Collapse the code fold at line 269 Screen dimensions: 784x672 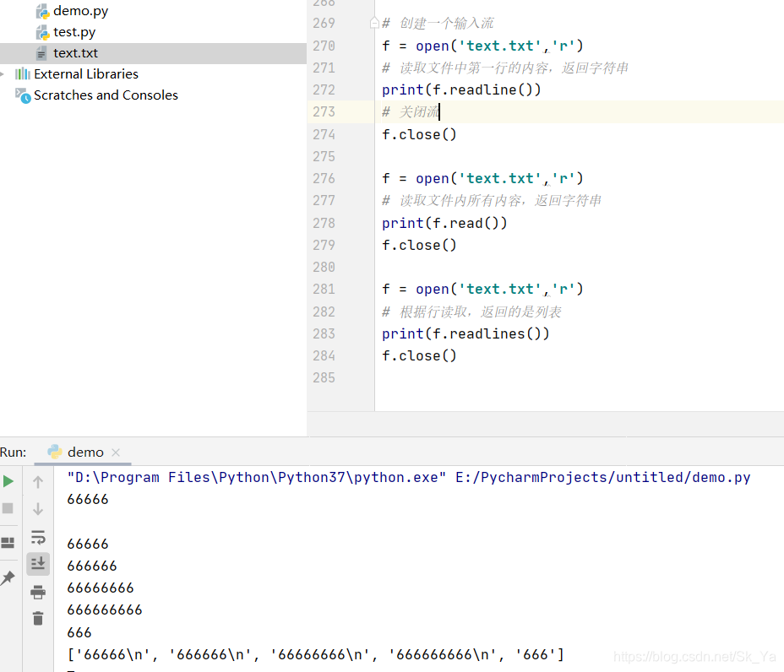tap(374, 23)
